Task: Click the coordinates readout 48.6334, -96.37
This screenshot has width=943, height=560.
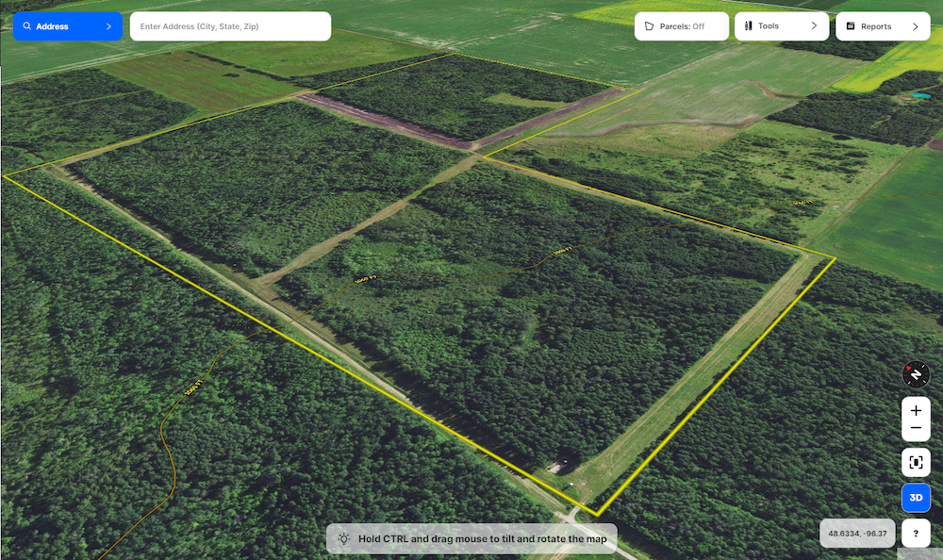Action: [857, 534]
